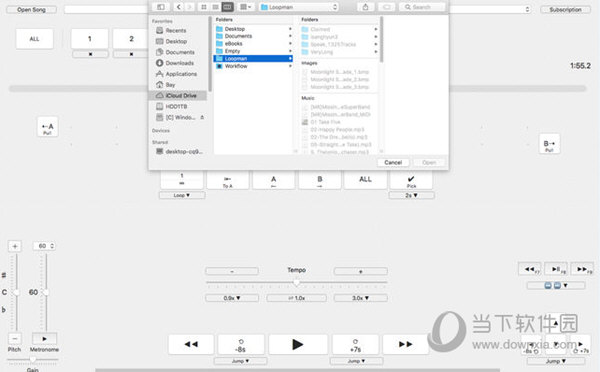Click the Pick checkmark button

(x=411, y=181)
